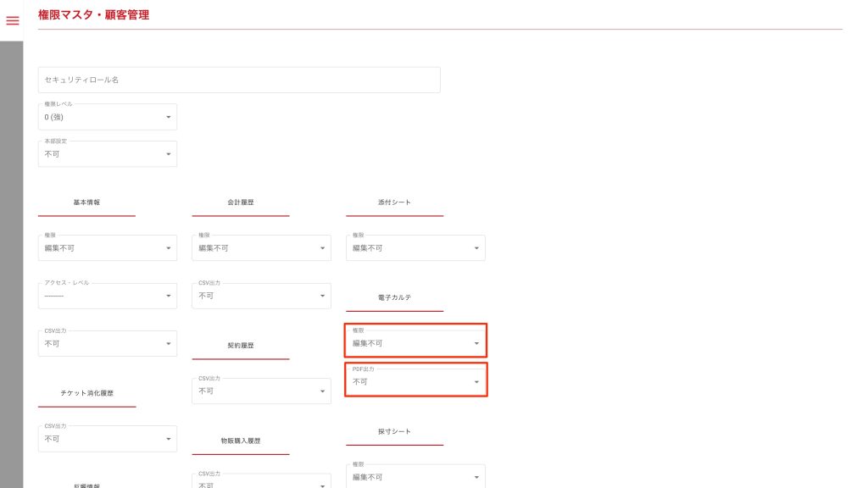The width and height of the screenshot is (868, 488).
Task: Click the 物販購入履歴 section heading
Action: click(x=241, y=441)
